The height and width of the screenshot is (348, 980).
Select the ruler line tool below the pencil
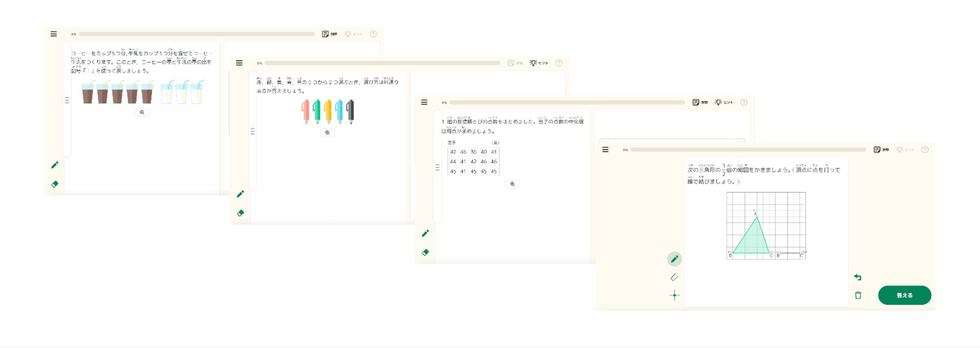[x=674, y=277]
